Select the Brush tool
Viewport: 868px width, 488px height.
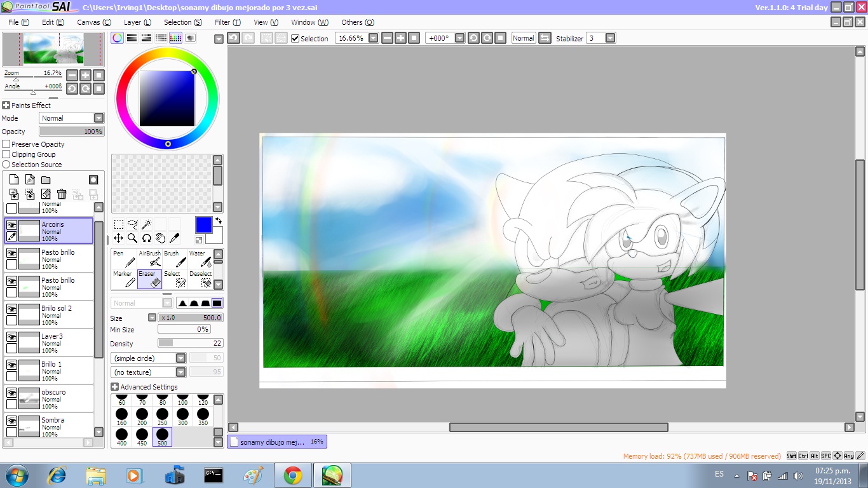tap(175, 259)
